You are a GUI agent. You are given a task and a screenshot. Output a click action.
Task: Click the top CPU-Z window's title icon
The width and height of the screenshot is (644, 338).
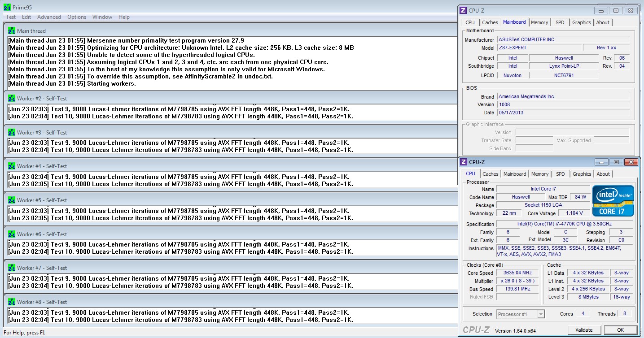pyautogui.click(x=463, y=10)
